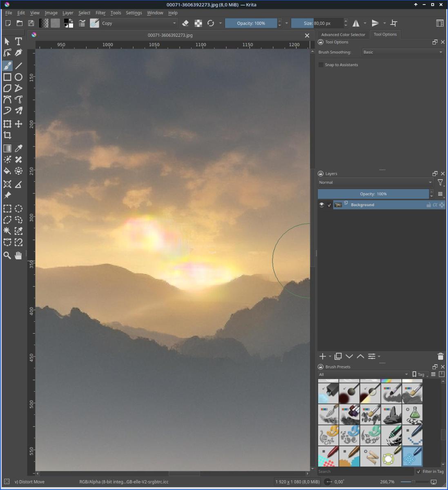448x490 pixels.
Task: Open the Tag button in Brush Presets
Action: [x=419, y=374]
